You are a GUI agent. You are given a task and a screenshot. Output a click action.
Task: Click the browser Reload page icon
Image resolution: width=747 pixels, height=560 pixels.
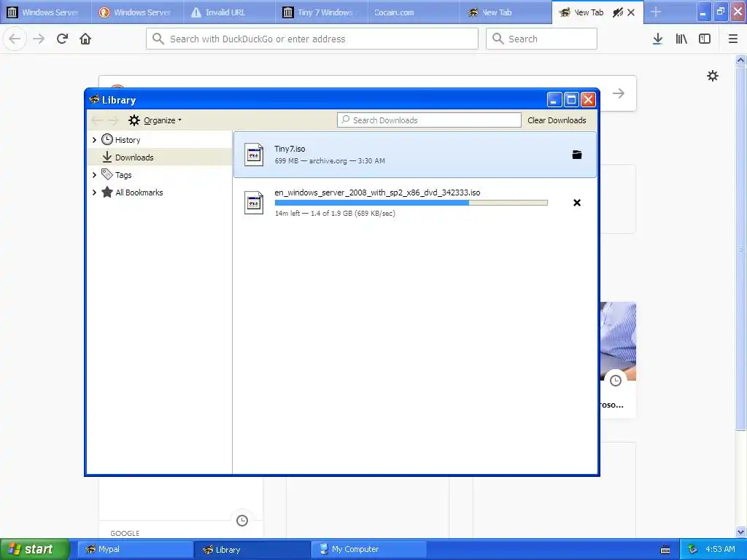point(62,39)
